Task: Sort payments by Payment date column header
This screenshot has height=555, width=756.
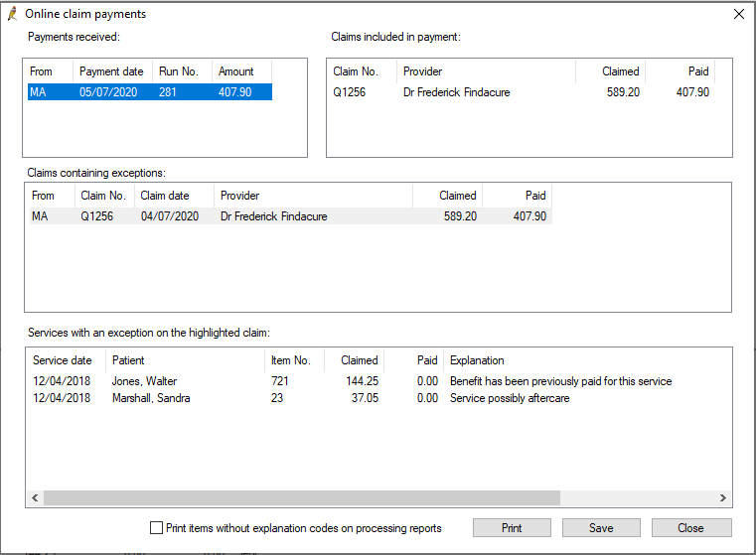Action: pyautogui.click(x=113, y=71)
